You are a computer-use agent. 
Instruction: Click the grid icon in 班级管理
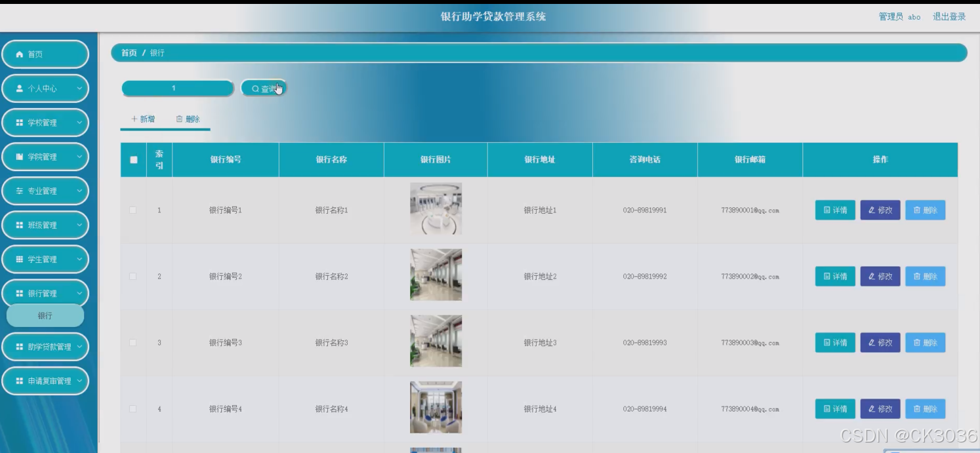click(20, 225)
